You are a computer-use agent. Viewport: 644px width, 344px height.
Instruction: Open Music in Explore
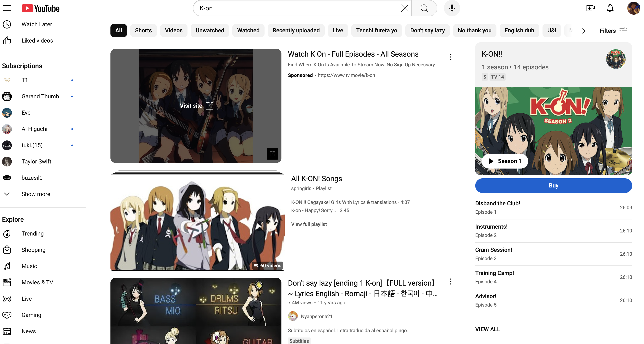pyautogui.click(x=43, y=266)
